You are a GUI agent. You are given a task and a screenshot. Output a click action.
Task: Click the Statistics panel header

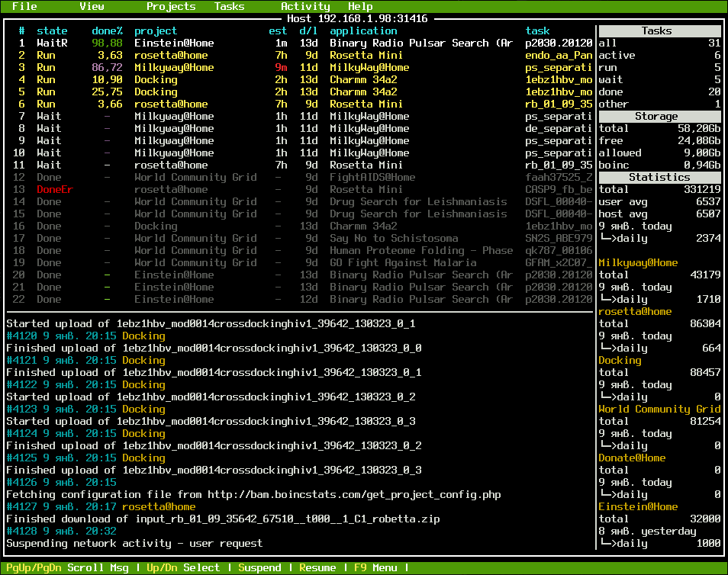pyautogui.click(x=659, y=177)
